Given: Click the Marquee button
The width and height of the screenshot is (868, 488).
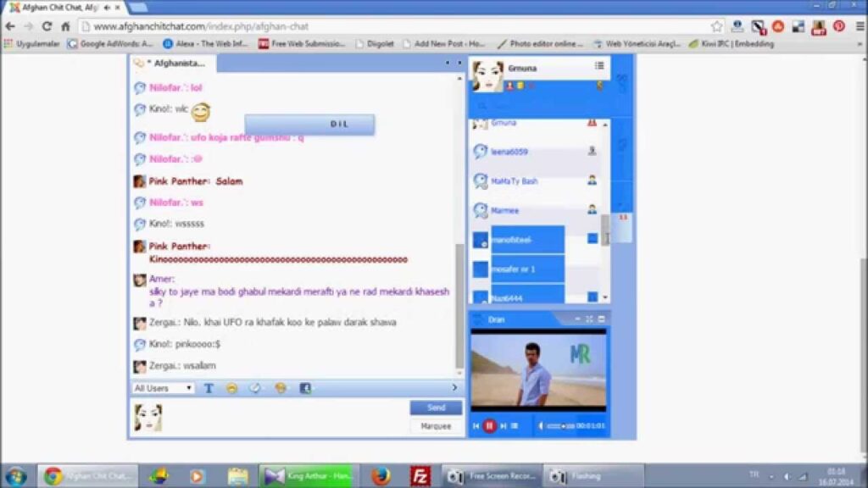Looking at the screenshot, I should point(436,426).
